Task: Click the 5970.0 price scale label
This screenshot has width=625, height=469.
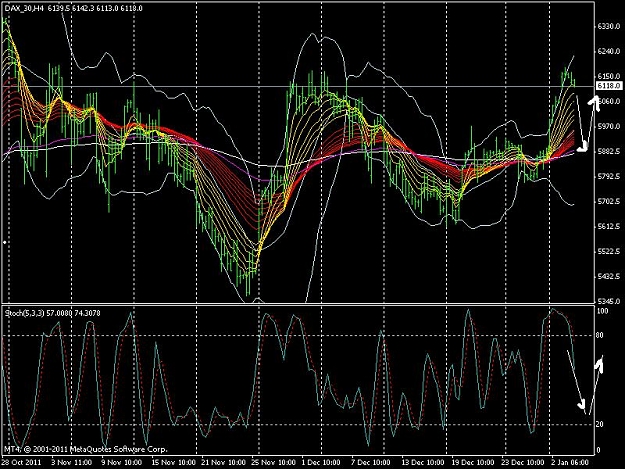Action: coord(609,126)
